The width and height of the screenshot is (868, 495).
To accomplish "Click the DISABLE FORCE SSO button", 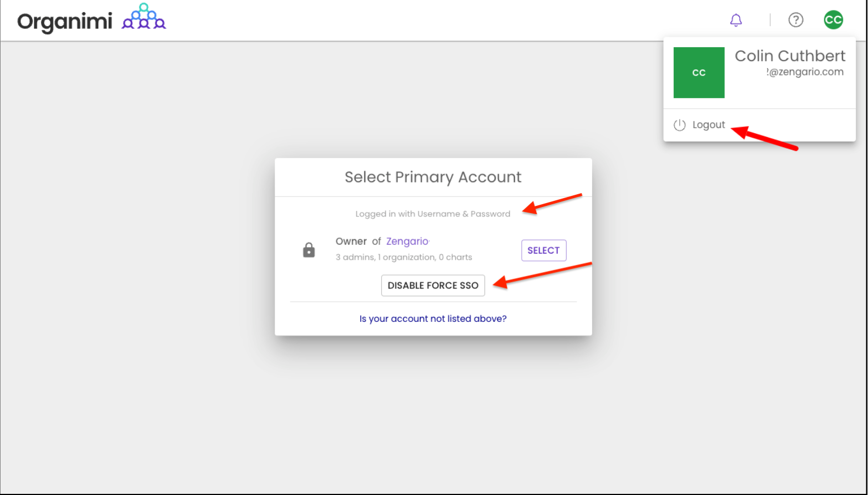I will tap(433, 285).
